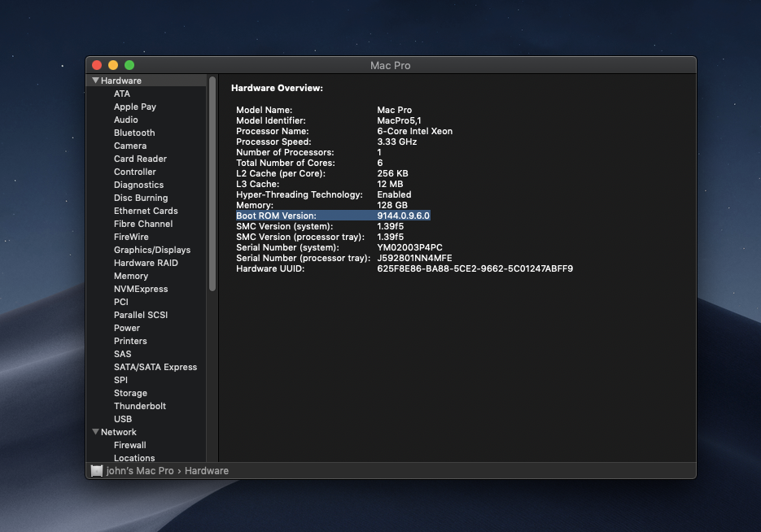Collapse the Hardware disclosure triangle
This screenshot has width=761, height=532.
95,81
